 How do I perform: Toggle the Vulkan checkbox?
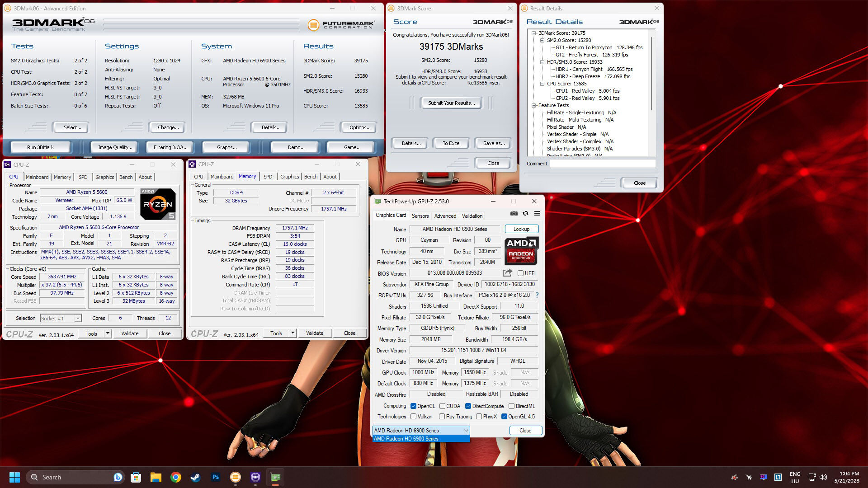coord(413,417)
